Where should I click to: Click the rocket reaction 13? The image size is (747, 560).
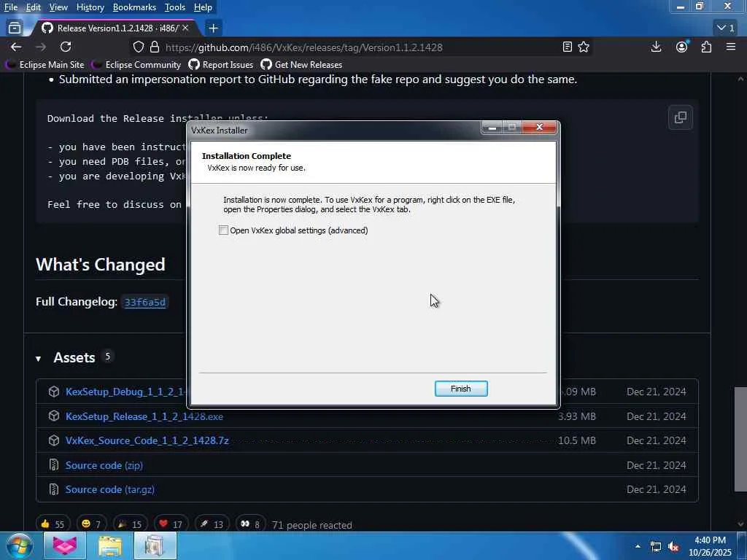click(x=212, y=524)
